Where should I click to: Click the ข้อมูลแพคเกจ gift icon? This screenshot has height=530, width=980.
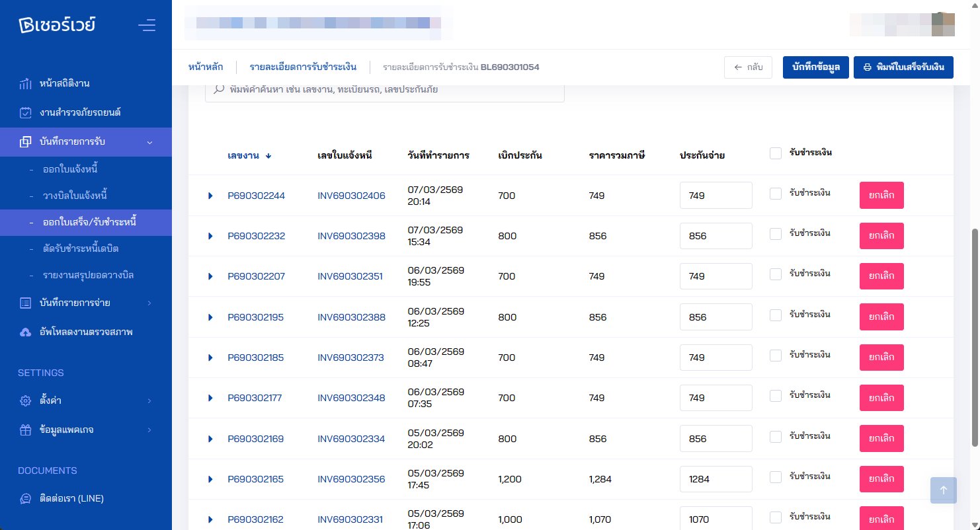[x=25, y=430]
